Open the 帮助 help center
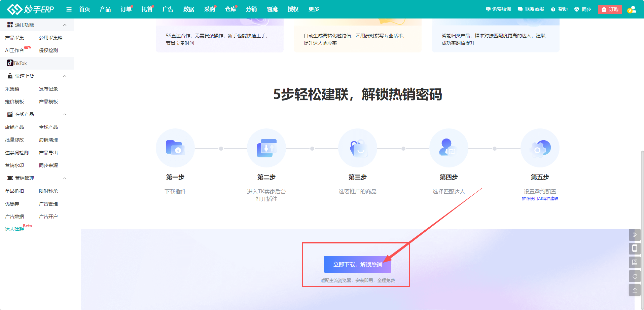The width and height of the screenshot is (644, 310). tap(559, 9)
